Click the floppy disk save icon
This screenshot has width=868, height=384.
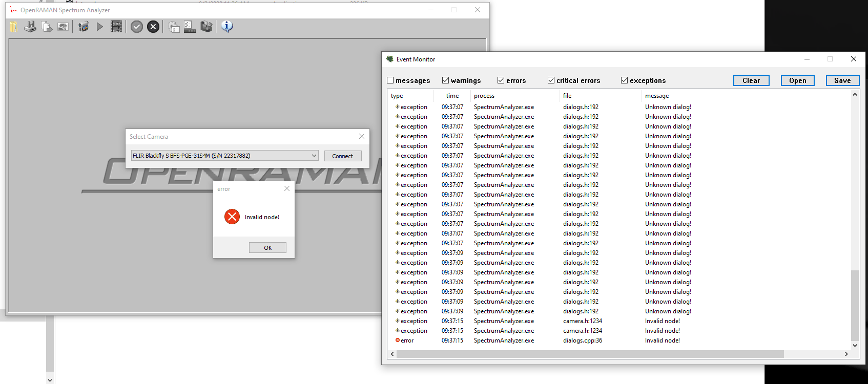30,27
